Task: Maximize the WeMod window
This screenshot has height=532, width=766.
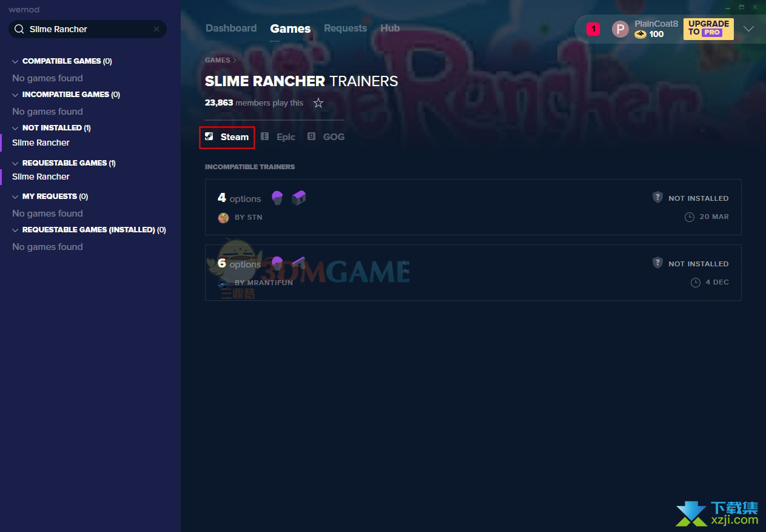Action: 742,7
